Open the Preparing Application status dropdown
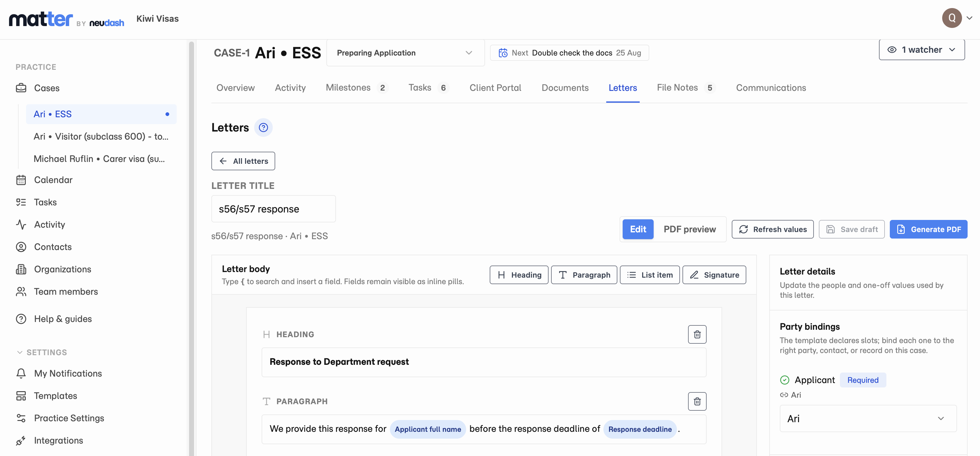 click(x=405, y=53)
